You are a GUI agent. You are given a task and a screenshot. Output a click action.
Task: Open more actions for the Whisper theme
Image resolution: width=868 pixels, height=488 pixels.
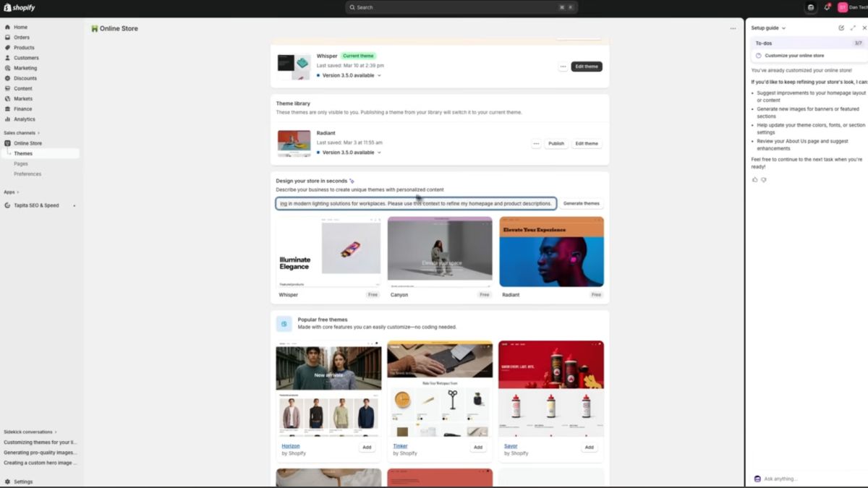pyautogui.click(x=563, y=67)
